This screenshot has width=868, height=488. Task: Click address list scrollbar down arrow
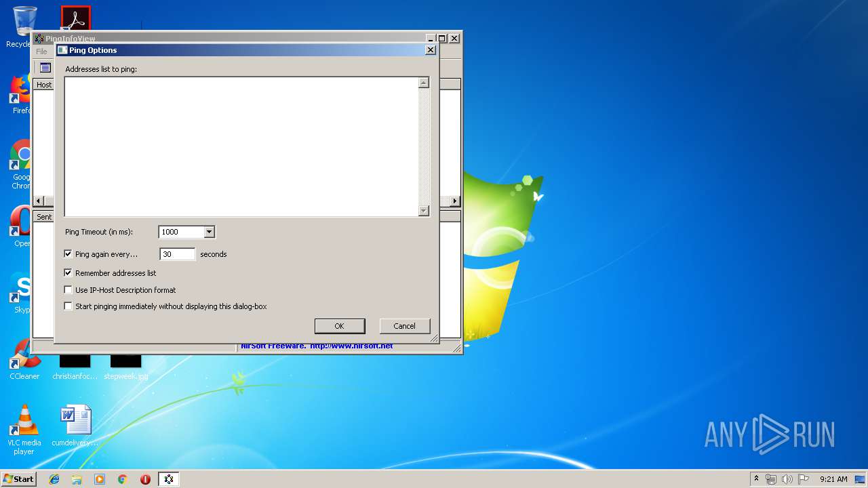[424, 211]
